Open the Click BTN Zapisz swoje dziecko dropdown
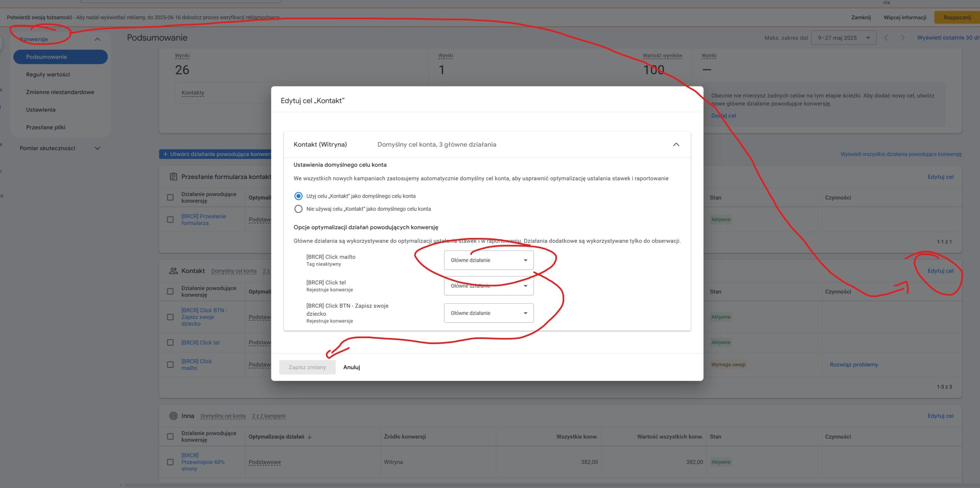This screenshot has height=488, width=980. 488,313
